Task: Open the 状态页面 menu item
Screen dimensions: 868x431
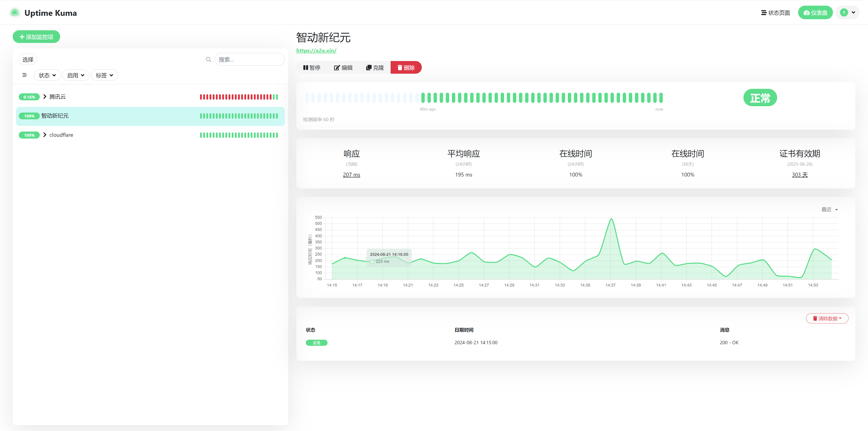Action: (x=775, y=13)
